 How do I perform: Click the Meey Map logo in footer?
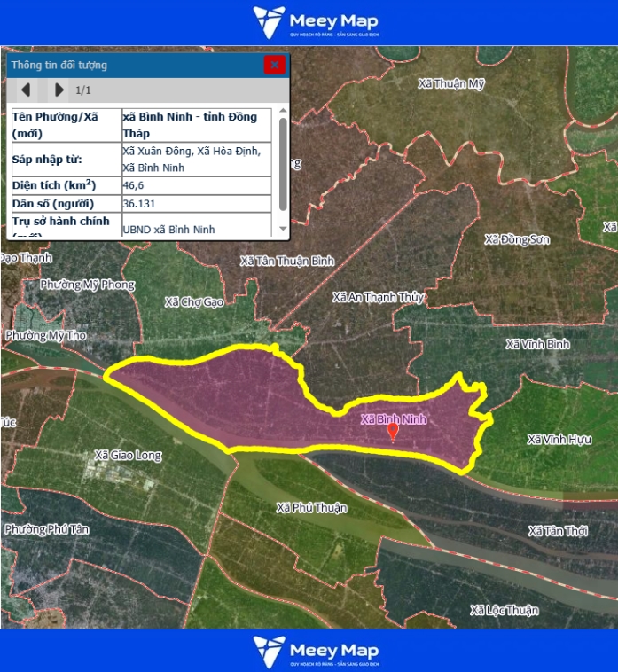pyautogui.click(x=317, y=651)
